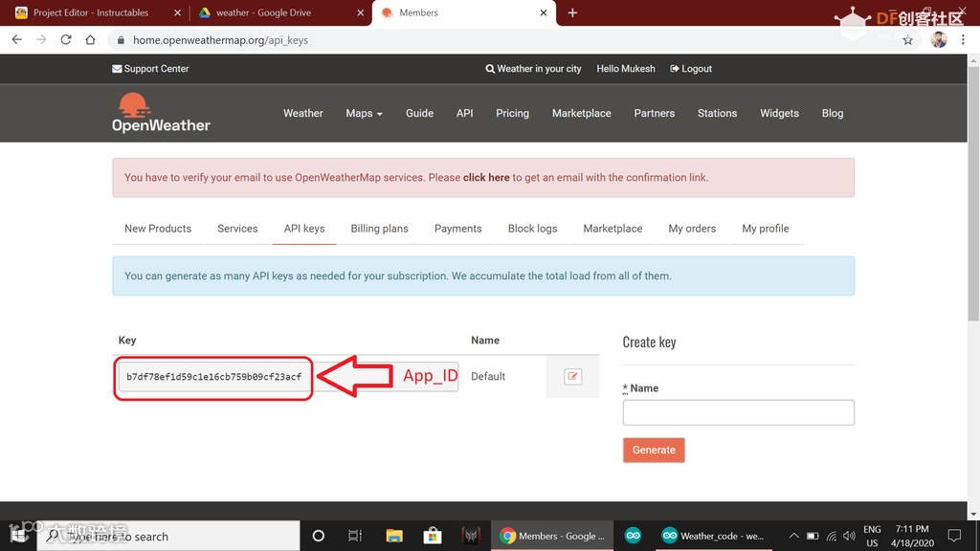The image size is (980, 551).
Task: Open Marketplace in the top nav bar
Action: click(581, 113)
